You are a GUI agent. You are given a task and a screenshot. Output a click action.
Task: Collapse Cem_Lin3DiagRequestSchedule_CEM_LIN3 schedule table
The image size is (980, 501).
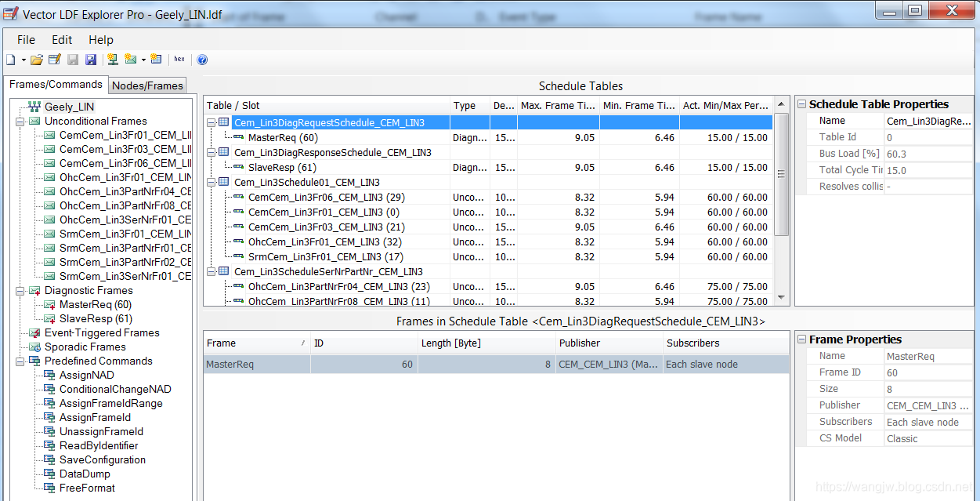tap(211, 123)
